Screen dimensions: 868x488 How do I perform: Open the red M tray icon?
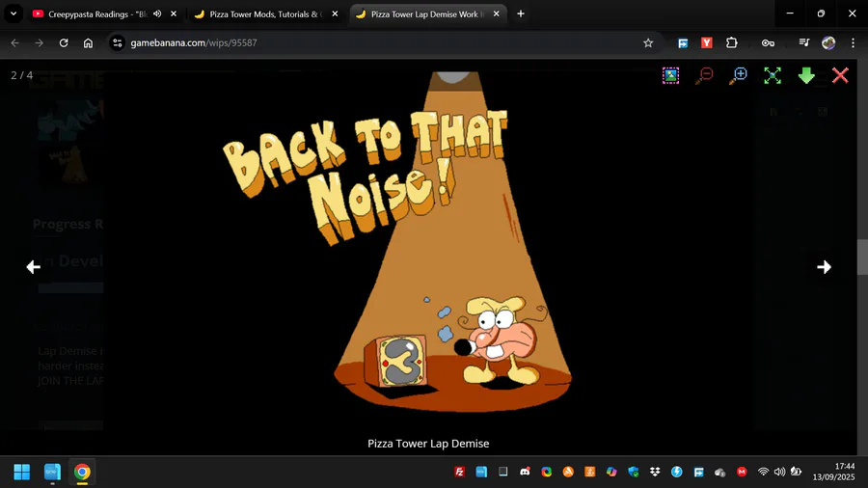click(742, 472)
